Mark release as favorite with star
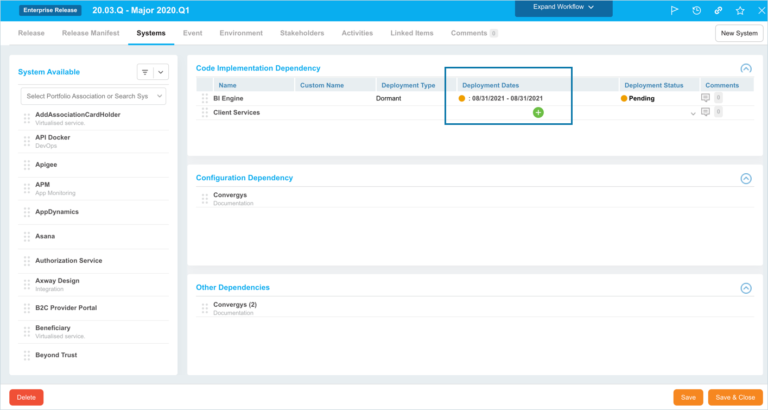768x410 pixels. (740, 10)
